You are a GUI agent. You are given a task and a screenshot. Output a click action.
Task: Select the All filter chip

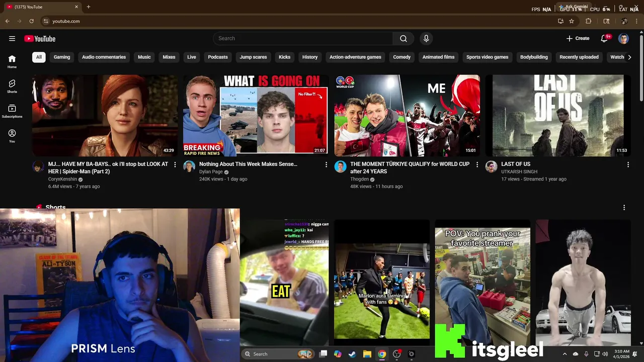click(x=39, y=57)
